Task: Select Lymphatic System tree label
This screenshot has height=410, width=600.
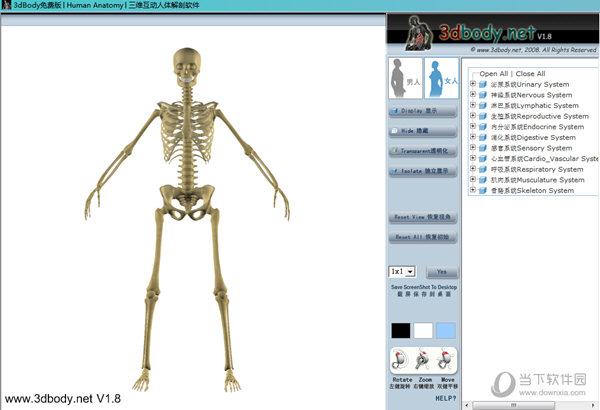Action: click(535, 106)
